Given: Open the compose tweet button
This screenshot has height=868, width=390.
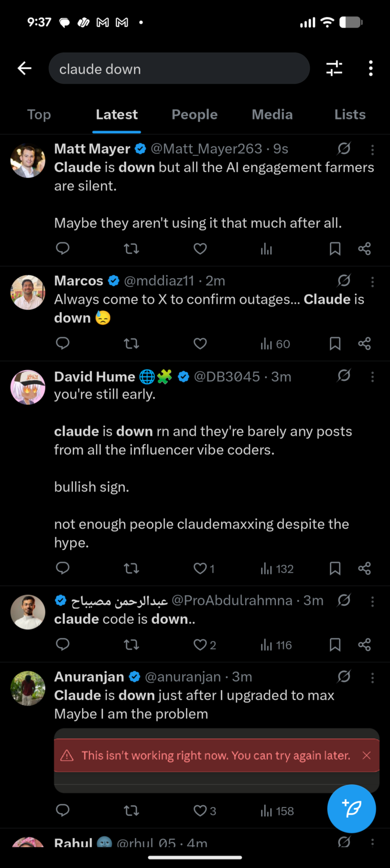Looking at the screenshot, I should pyautogui.click(x=352, y=809).
